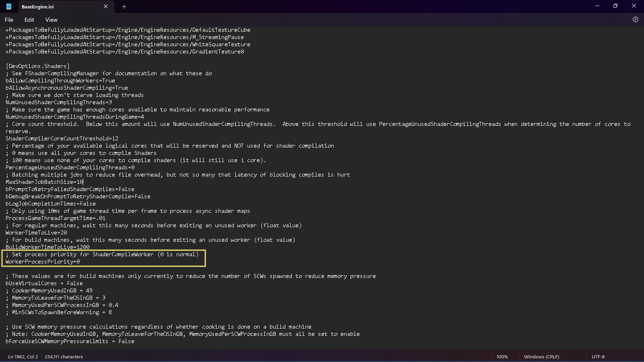Click the MemoryToLeaveForTheOSInGB = 3 comment
Viewport: 644px width, 362px height.
56,298
